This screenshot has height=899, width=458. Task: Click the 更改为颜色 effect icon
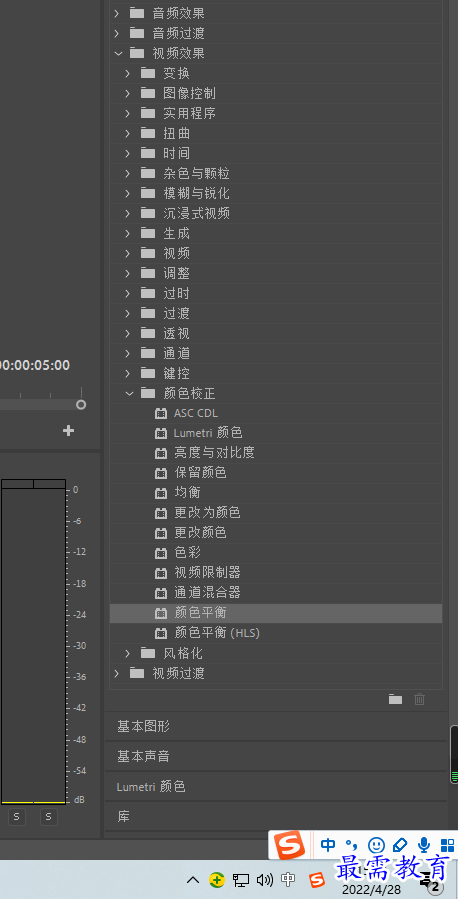[x=161, y=513]
